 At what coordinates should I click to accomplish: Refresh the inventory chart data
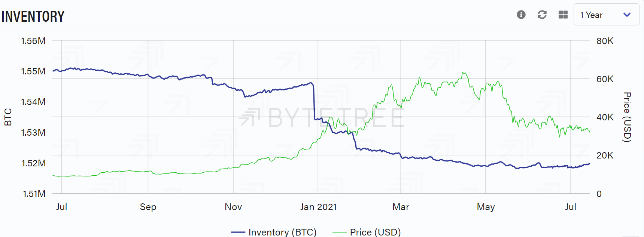click(x=542, y=15)
